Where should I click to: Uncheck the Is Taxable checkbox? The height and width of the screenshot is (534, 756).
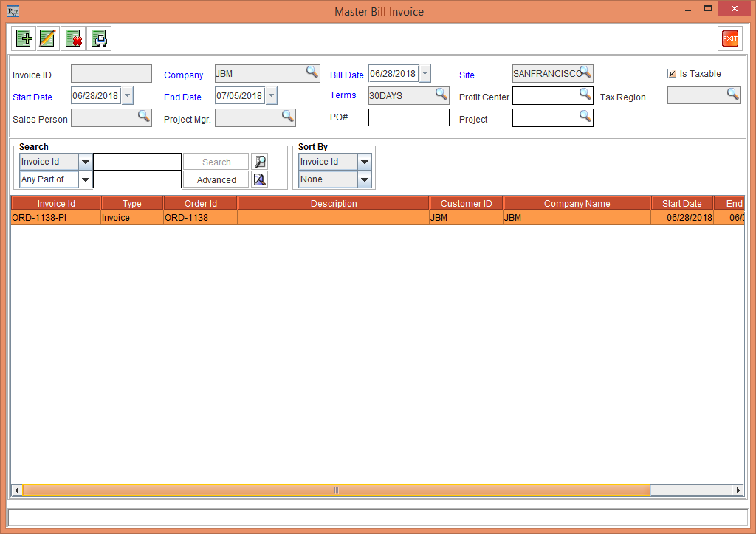pos(672,73)
